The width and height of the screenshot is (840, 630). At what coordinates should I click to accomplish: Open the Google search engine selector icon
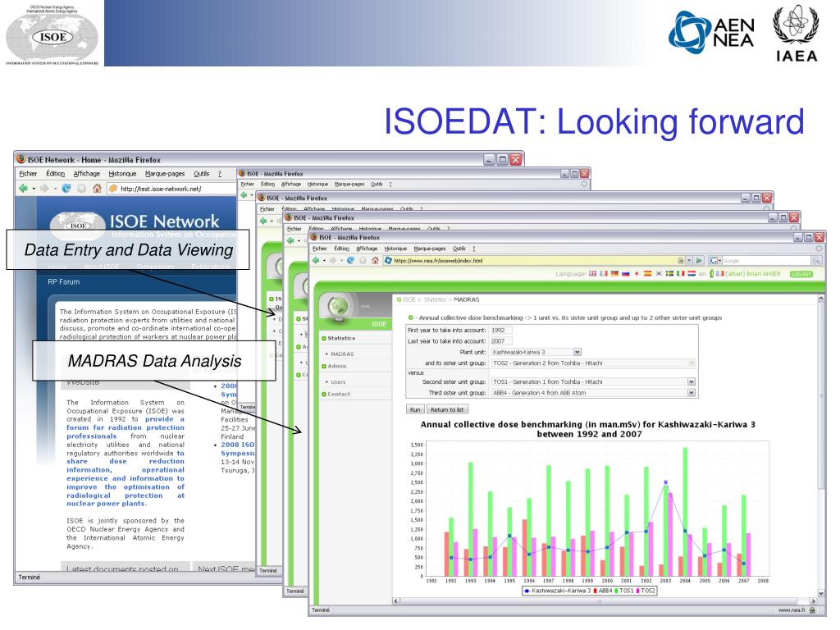click(x=714, y=260)
